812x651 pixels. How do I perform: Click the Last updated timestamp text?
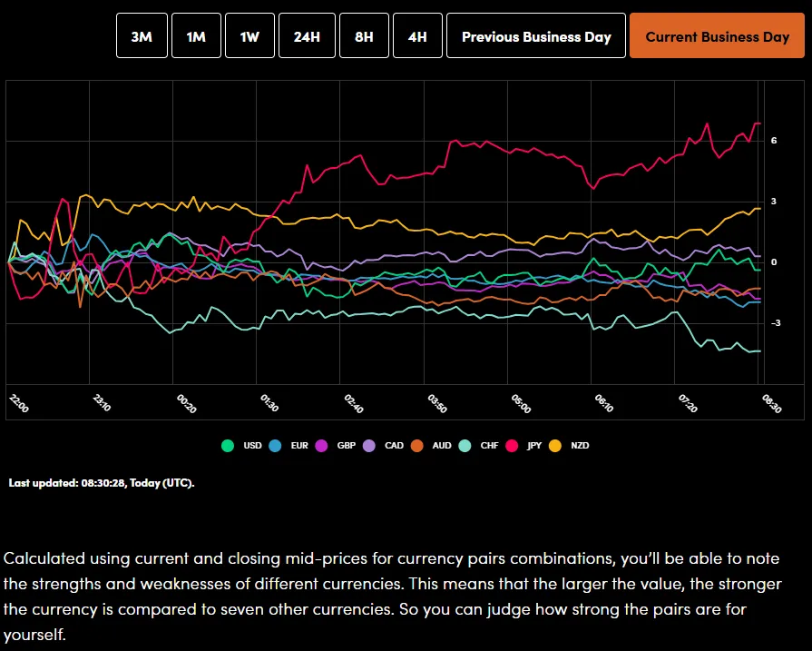[x=102, y=483]
